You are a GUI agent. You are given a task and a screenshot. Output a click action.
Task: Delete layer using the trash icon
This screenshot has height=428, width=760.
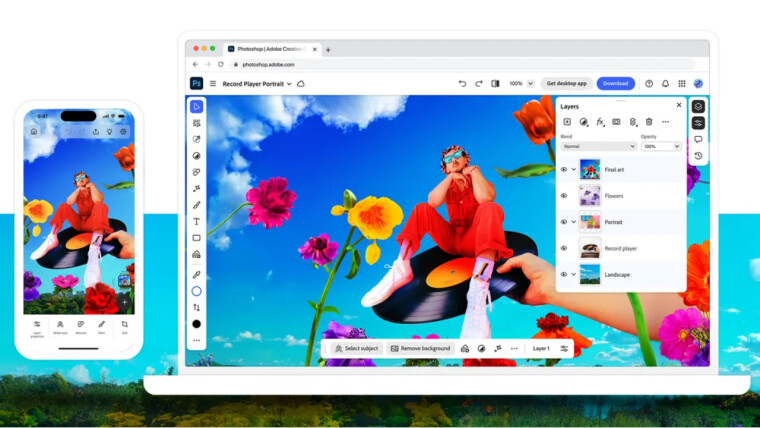click(648, 122)
